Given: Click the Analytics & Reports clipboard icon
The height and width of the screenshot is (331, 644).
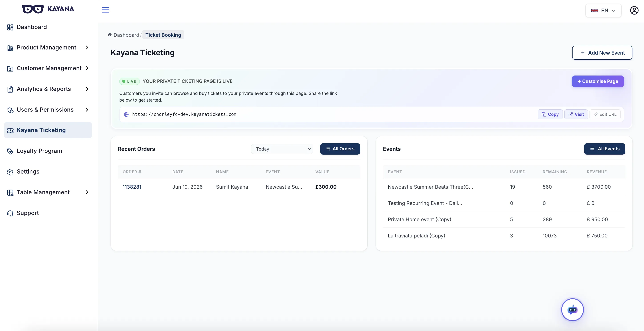Looking at the screenshot, I should point(10,89).
